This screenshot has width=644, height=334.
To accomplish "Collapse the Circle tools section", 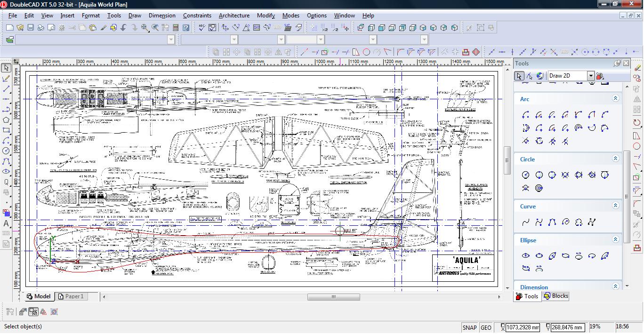I will 615,159.
